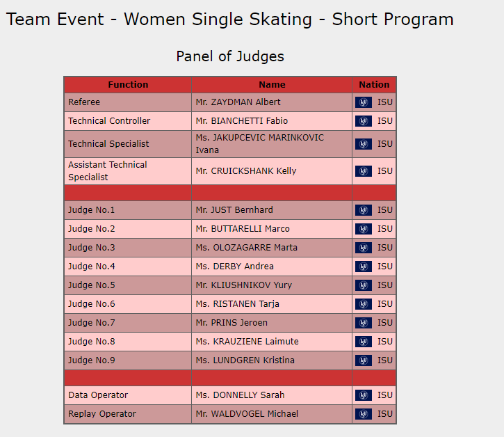This screenshot has height=437, width=504.
Task: Click the ISU flag in Judge No.4 row
Action: [364, 267]
